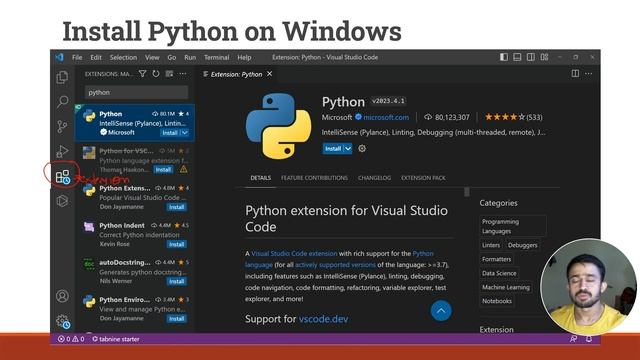The height and width of the screenshot is (360, 640).
Task: Install the Python for VSCode extension
Action: 163,169
